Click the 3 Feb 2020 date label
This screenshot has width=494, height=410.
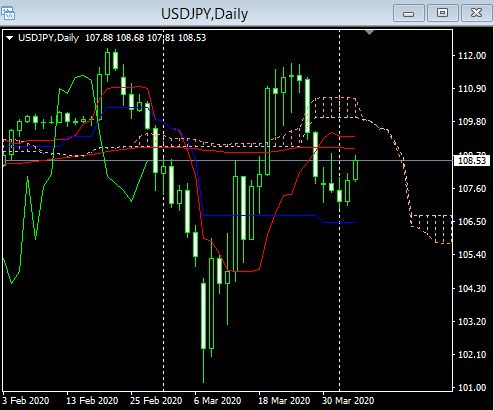[26, 400]
